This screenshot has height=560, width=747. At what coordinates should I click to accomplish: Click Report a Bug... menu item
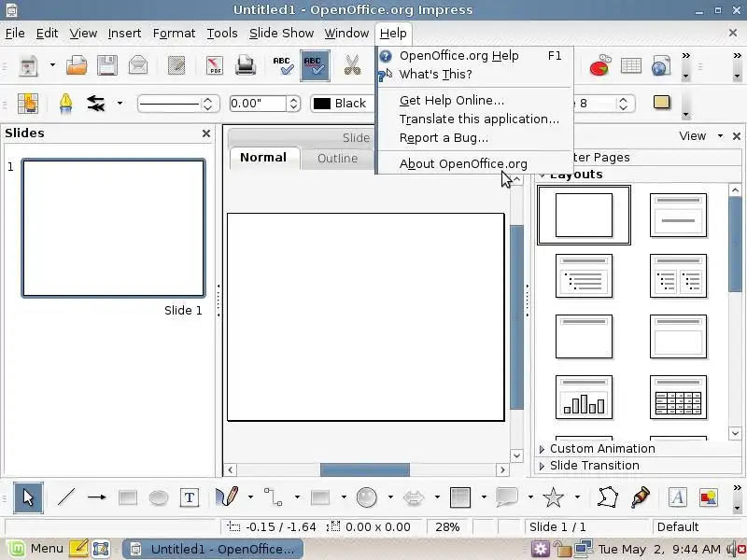pos(475,138)
